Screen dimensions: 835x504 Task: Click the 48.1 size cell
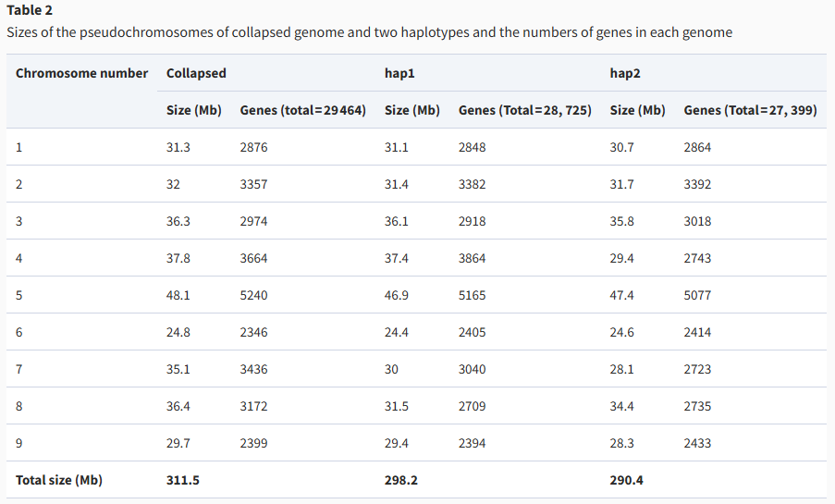(x=178, y=295)
